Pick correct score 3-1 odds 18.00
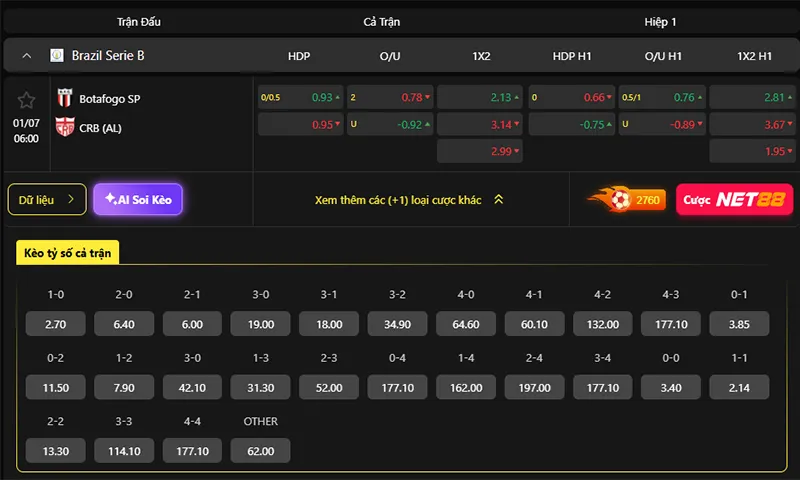The width and height of the screenshot is (800, 480). [x=329, y=324]
